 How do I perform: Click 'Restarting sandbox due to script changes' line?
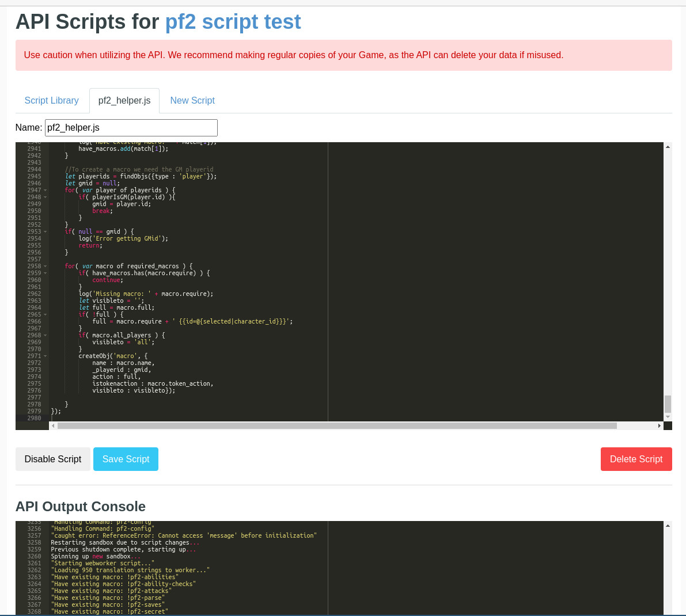click(125, 542)
